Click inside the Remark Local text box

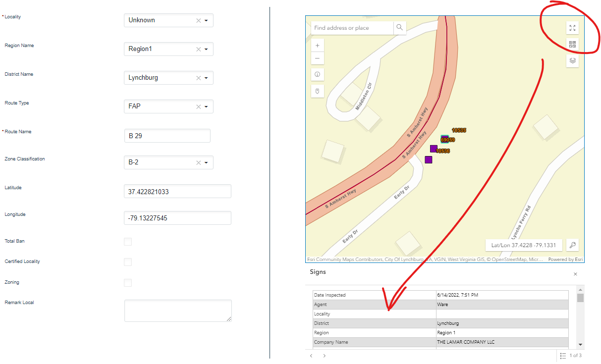[177, 310]
